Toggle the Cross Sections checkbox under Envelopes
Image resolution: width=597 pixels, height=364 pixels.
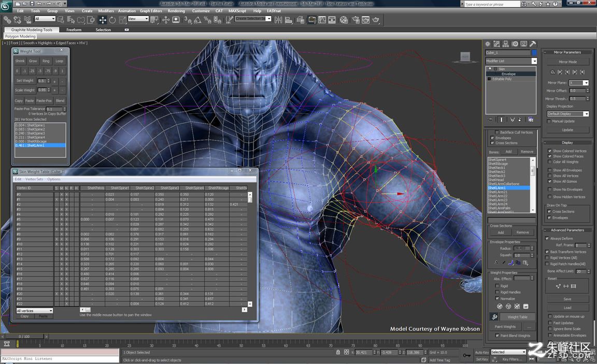492,143
